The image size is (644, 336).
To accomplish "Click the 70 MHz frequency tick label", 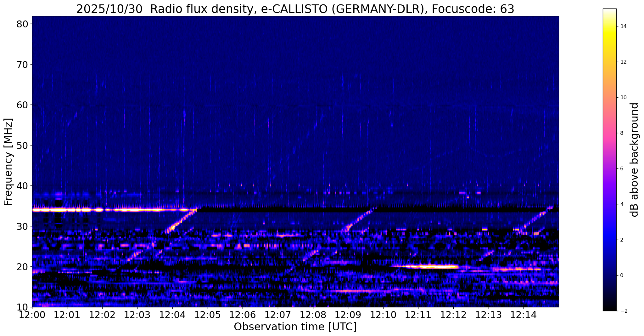I will point(22,65).
